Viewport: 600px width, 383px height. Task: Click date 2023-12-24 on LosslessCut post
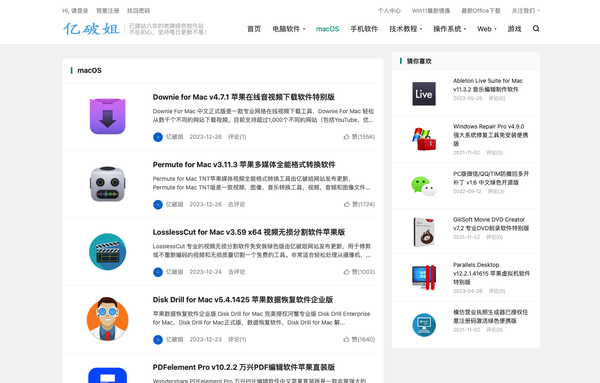pyautogui.click(x=205, y=272)
